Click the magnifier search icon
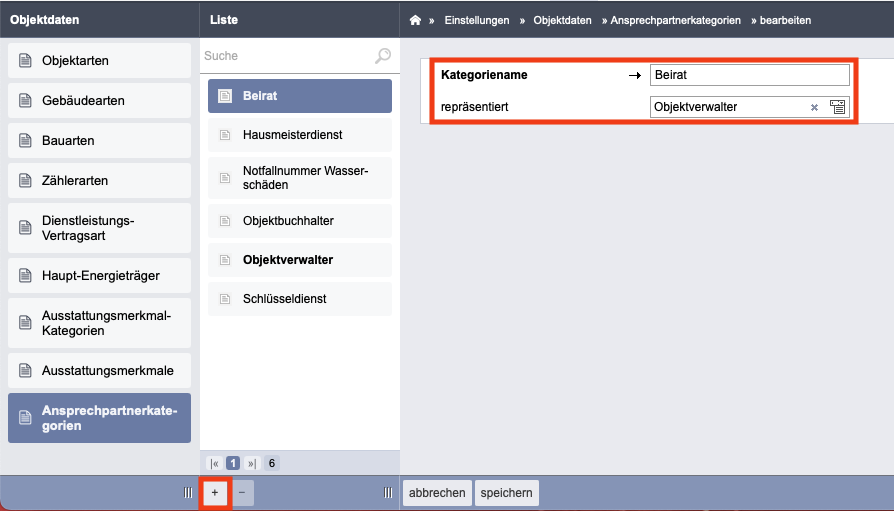Image resolution: width=894 pixels, height=511 pixels. coord(383,55)
